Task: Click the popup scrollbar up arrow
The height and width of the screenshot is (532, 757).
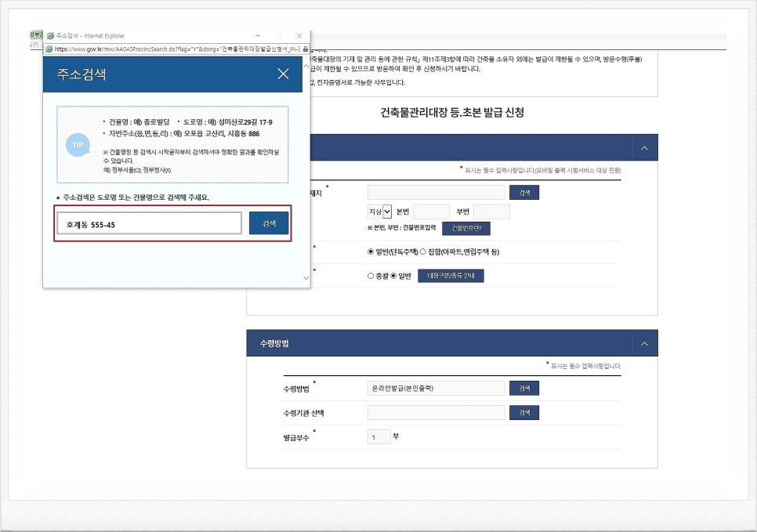Action: pos(306,66)
